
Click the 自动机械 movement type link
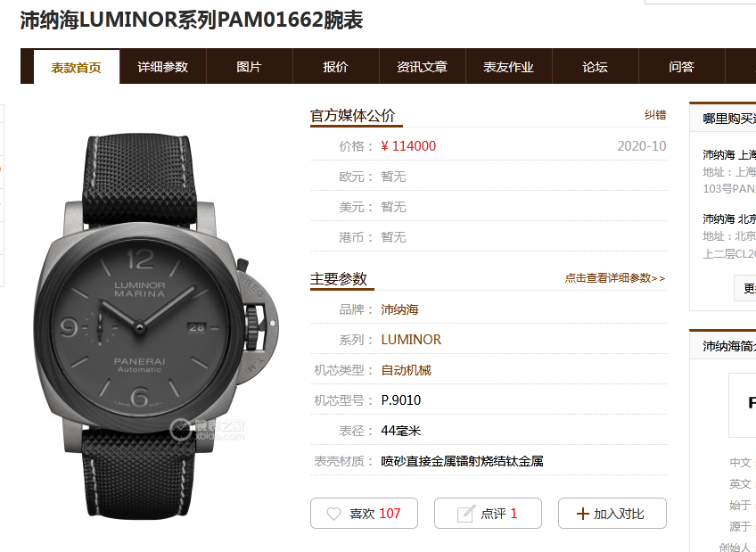pos(406,370)
